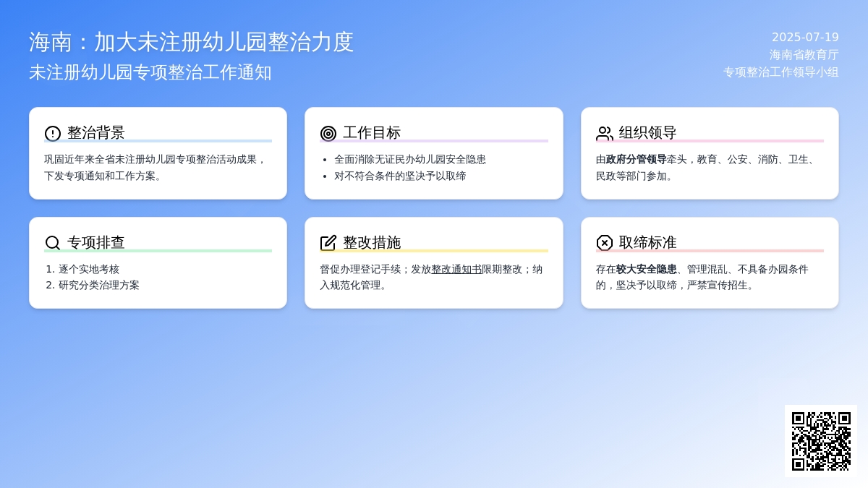Click the 整改措施 card heading
868x488 pixels.
coord(372,243)
